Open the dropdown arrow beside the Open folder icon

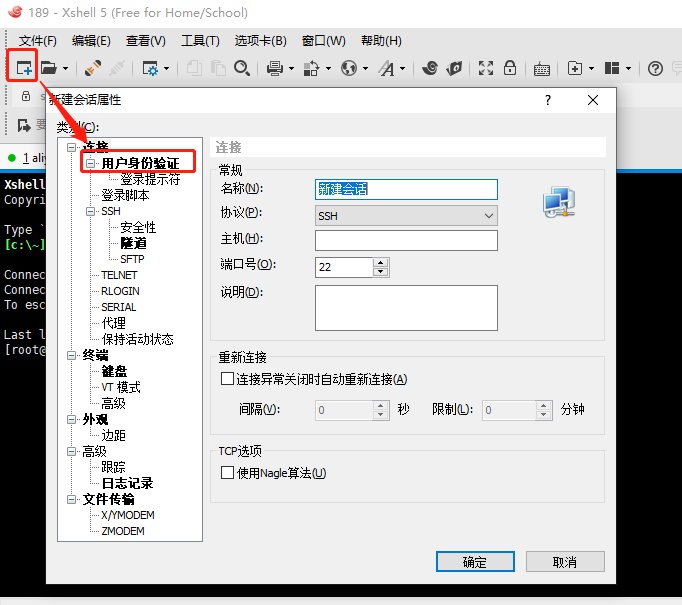[65, 69]
